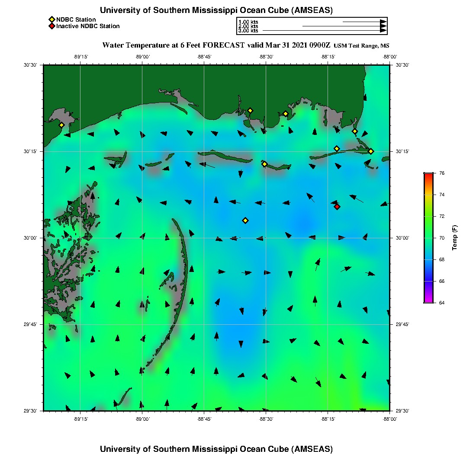The image size is (476, 454).
Task: Click the bottom Ocean Cube (AMSEAS) title
Action: 216,449
